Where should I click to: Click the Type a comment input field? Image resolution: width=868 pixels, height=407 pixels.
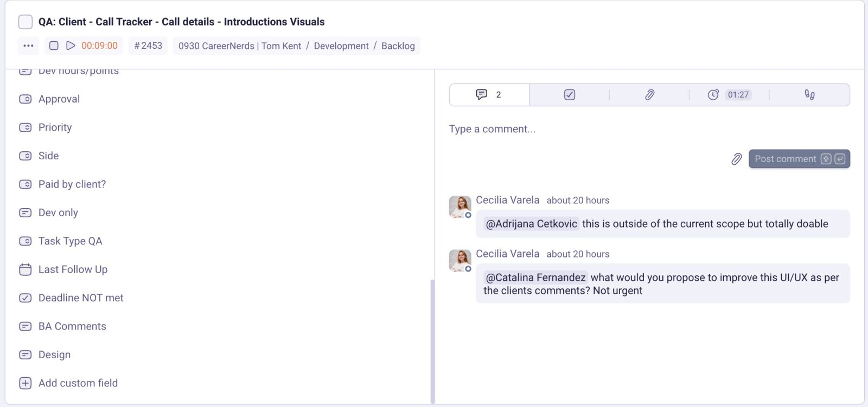pos(597,129)
